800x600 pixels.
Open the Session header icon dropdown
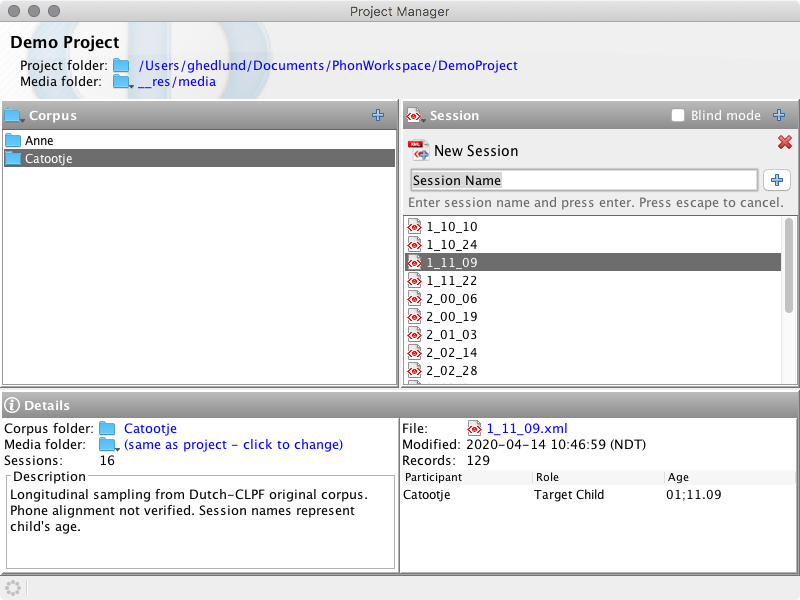pos(416,116)
